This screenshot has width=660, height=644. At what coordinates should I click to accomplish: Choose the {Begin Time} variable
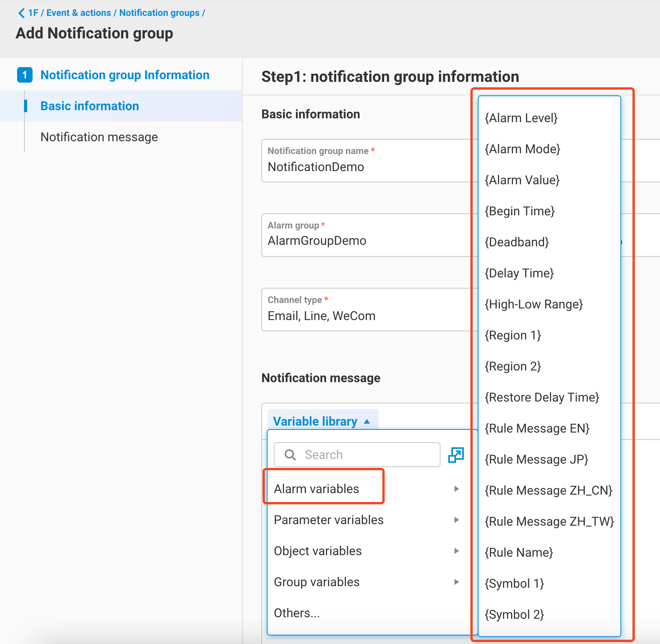[520, 211]
